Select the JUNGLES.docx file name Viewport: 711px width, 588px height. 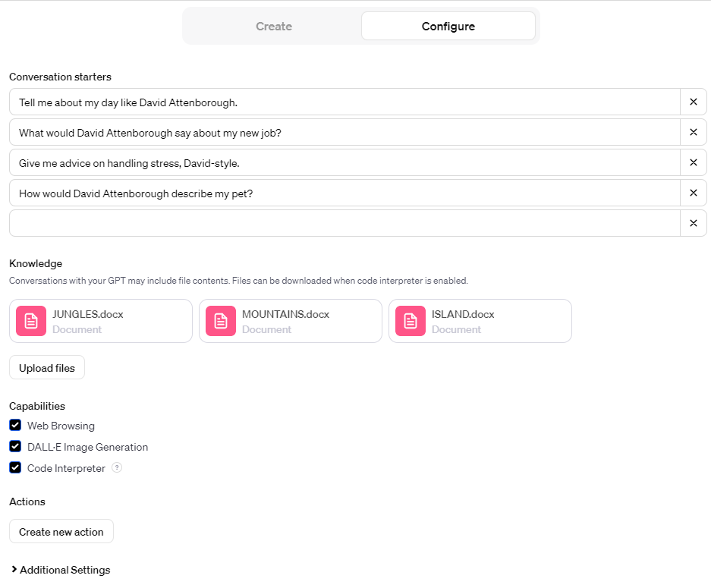pos(88,314)
